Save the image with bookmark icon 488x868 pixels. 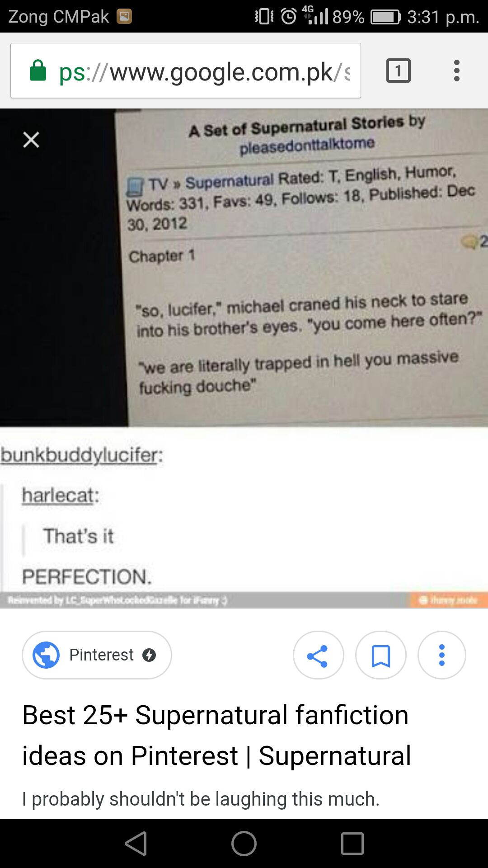click(380, 655)
